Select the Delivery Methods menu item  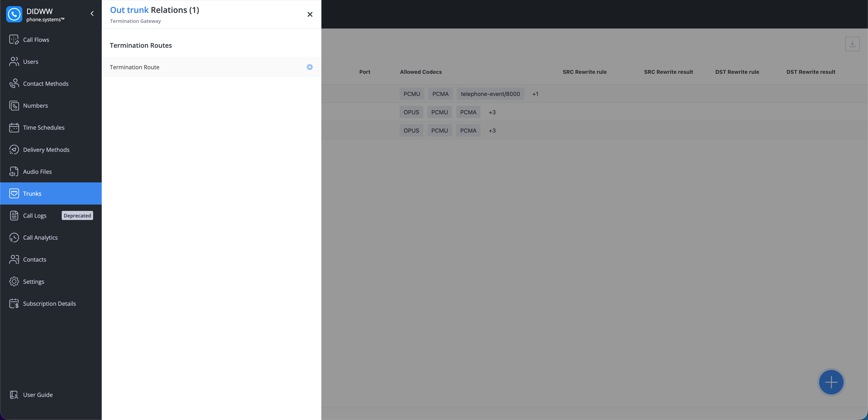46,149
